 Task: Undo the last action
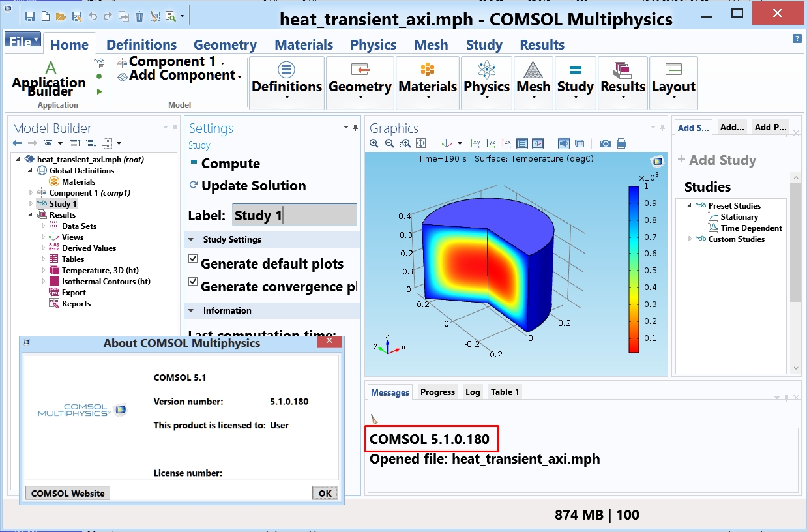click(x=93, y=16)
